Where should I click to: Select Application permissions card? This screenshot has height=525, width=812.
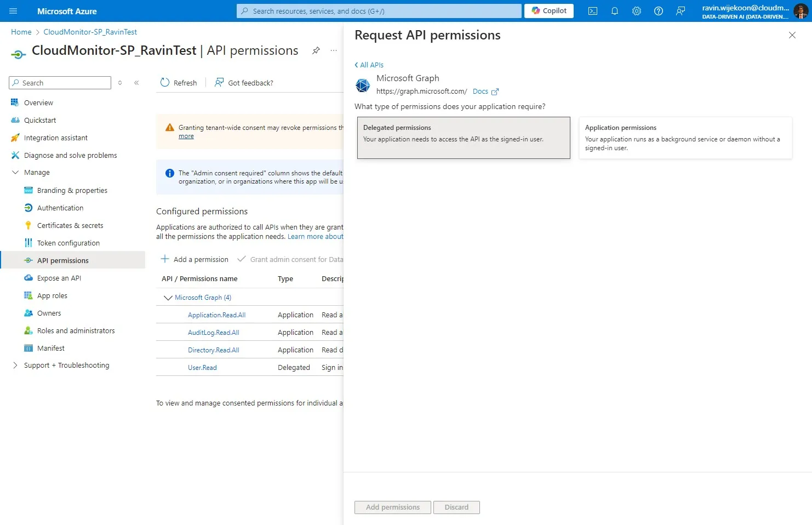point(685,138)
